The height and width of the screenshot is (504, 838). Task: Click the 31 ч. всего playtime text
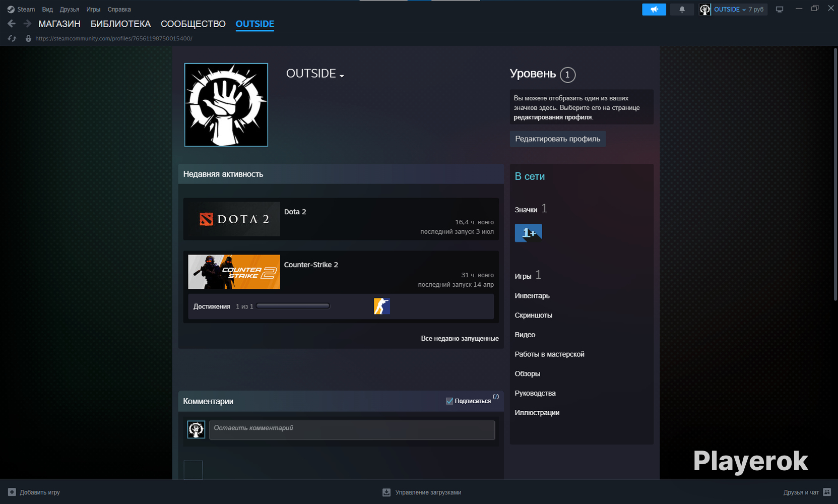click(x=478, y=275)
